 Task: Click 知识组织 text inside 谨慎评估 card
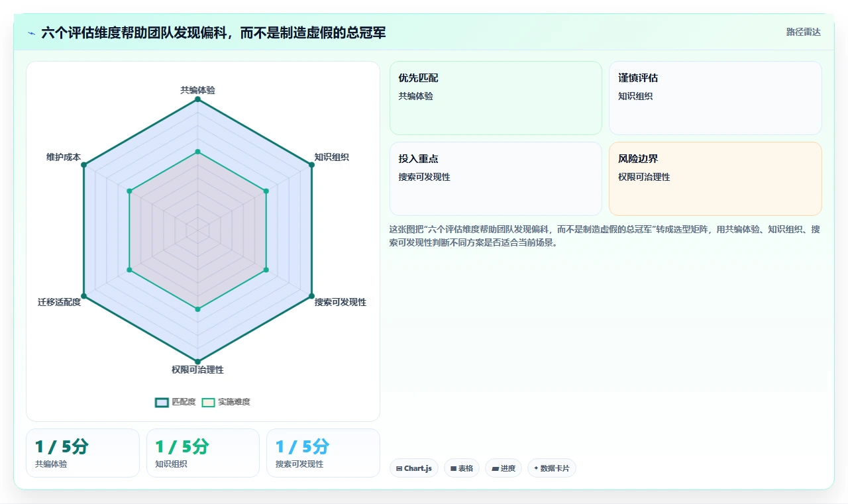click(635, 96)
